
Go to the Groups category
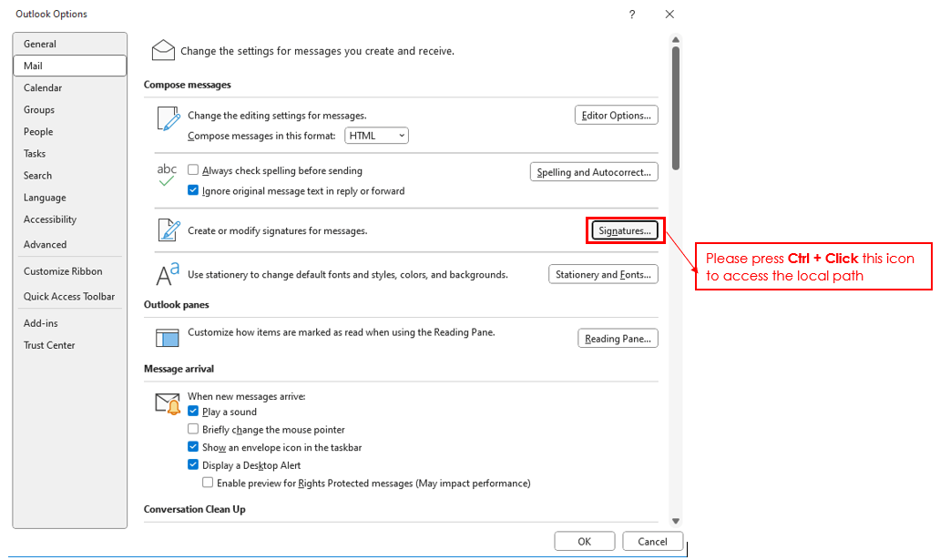pos(69,109)
